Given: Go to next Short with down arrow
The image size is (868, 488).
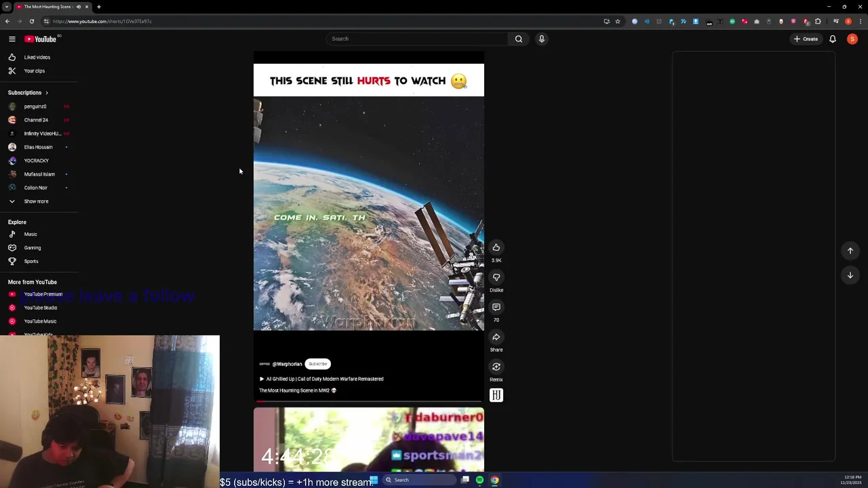Looking at the screenshot, I should pos(850,275).
